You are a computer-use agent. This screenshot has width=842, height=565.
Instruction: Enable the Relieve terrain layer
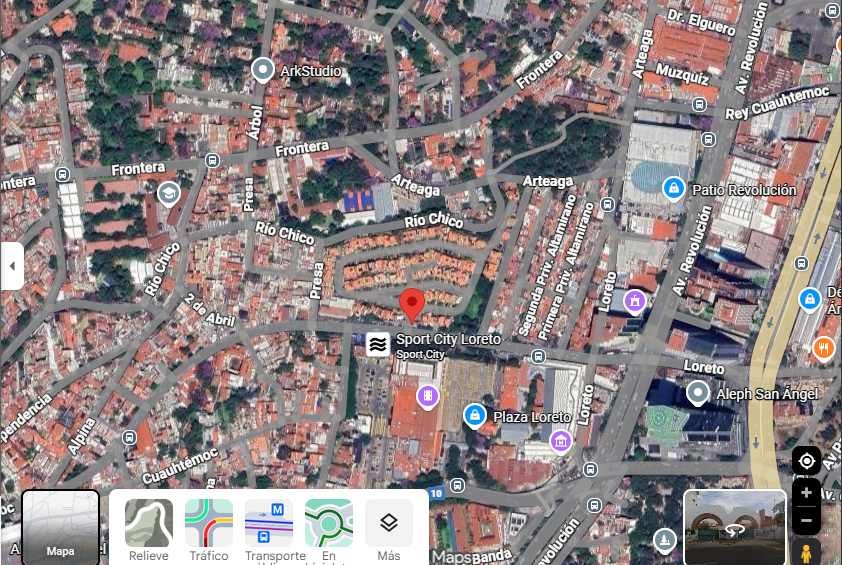click(149, 530)
